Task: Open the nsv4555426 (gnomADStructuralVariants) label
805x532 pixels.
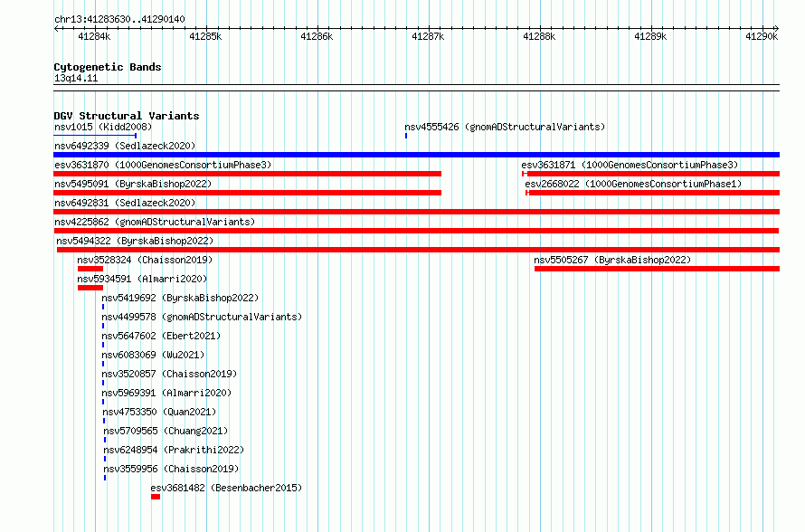Action: coord(505,127)
